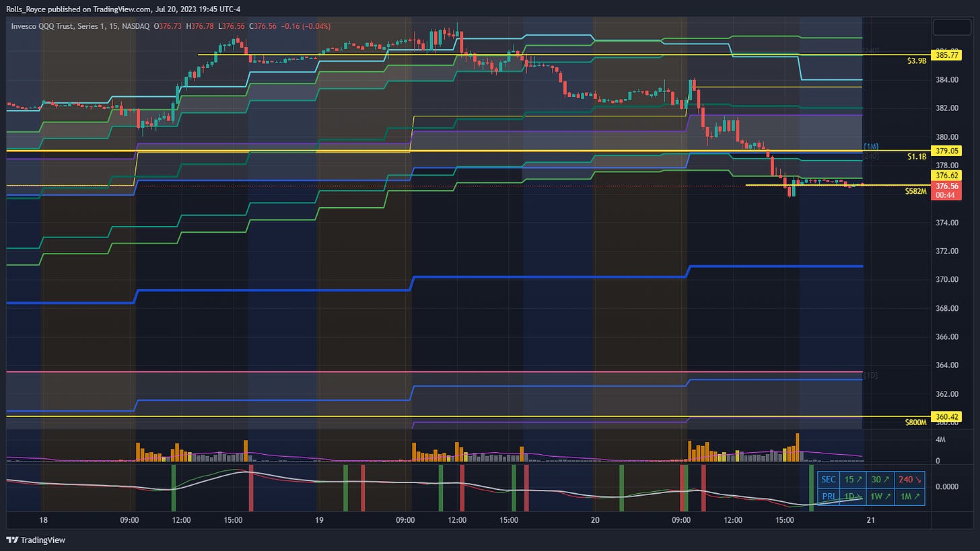Click the −0.16 (−0.04%) change value

(306, 27)
